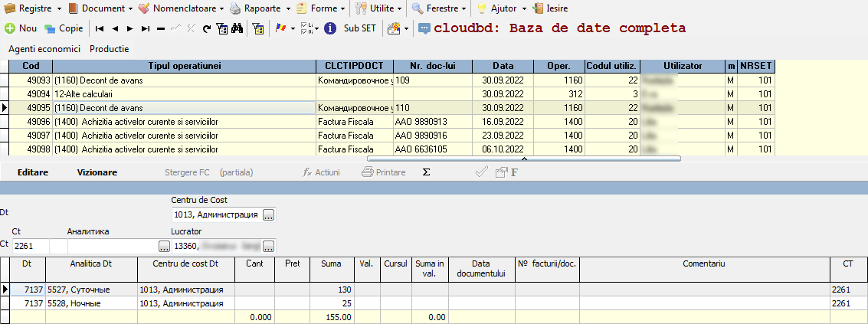Jump to the last record arrow
This screenshot has width=868, height=324.
click(x=146, y=28)
